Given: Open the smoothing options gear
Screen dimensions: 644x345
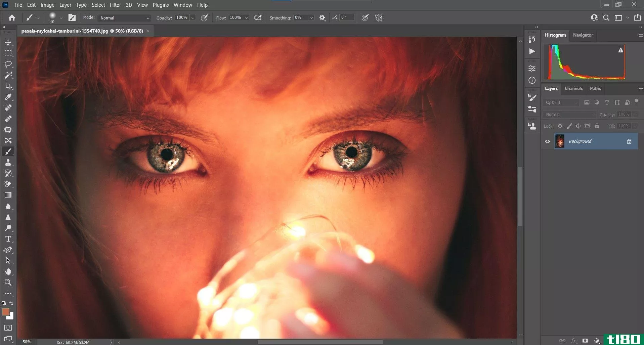Looking at the screenshot, I should point(322,18).
